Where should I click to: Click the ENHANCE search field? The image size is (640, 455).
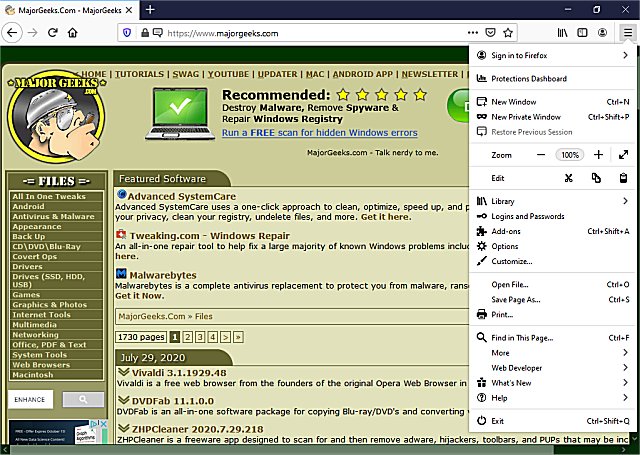pyautogui.click(x=30, y=400)
